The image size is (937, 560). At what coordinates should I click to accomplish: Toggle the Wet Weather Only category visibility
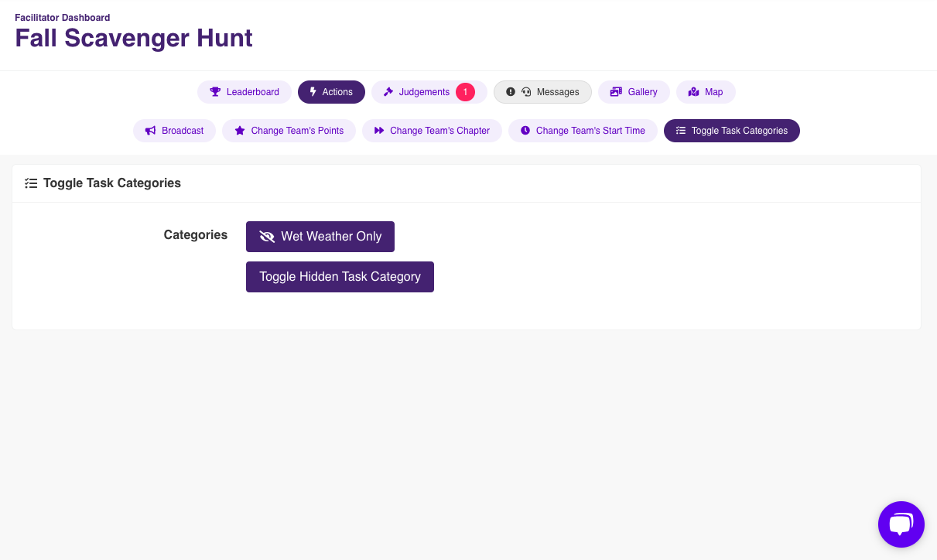[x=320, y=237]
